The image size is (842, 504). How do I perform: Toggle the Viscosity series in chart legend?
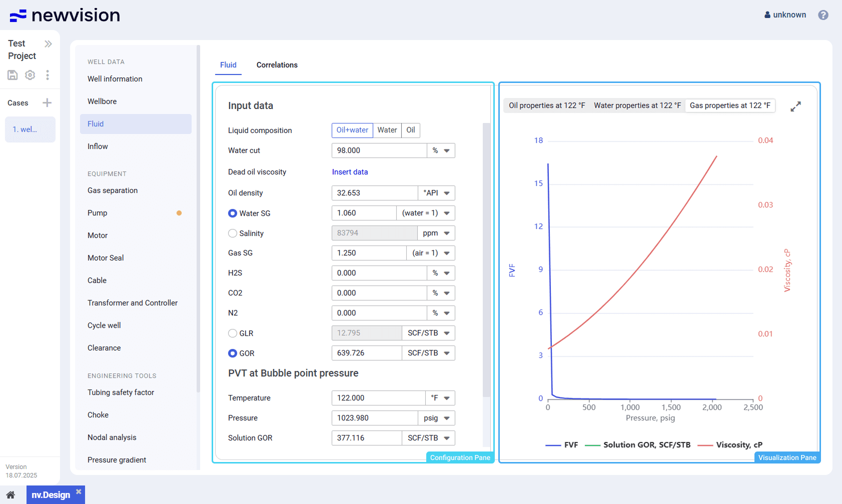[730, 445]
